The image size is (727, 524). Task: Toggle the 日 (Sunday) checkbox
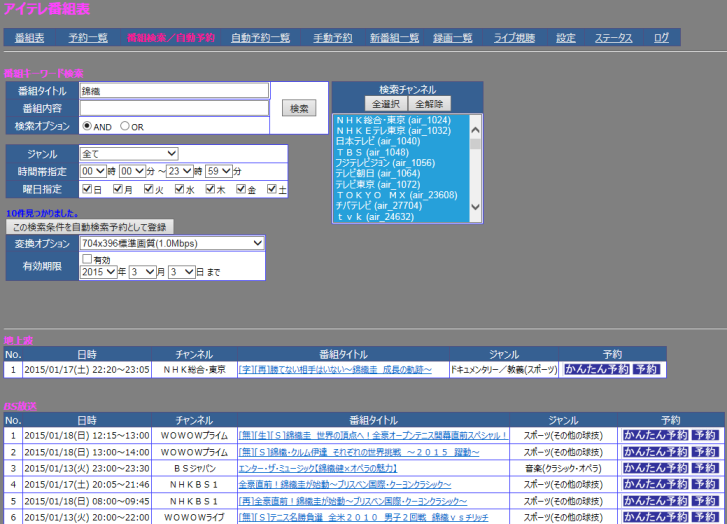[x=87, y=189]
